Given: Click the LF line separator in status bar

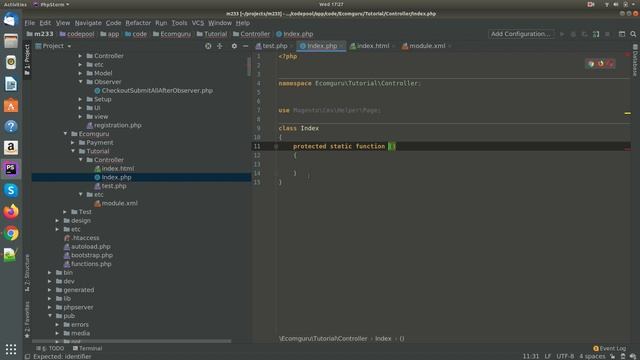Looking at the screenshot, I should click(548, 356).
